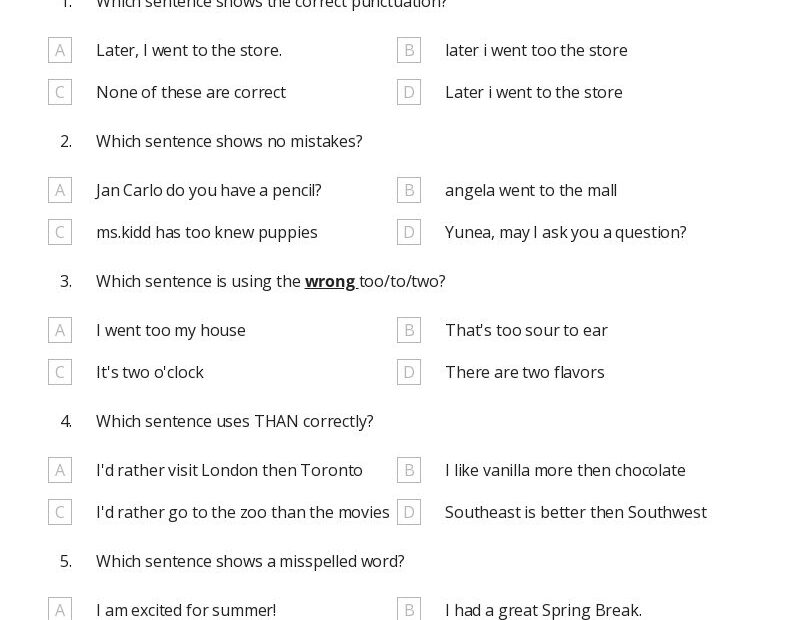Check C 'ms.kidd has too knew puppies'
The height and width of the screenshot is (620, 794).
(60, 232)
